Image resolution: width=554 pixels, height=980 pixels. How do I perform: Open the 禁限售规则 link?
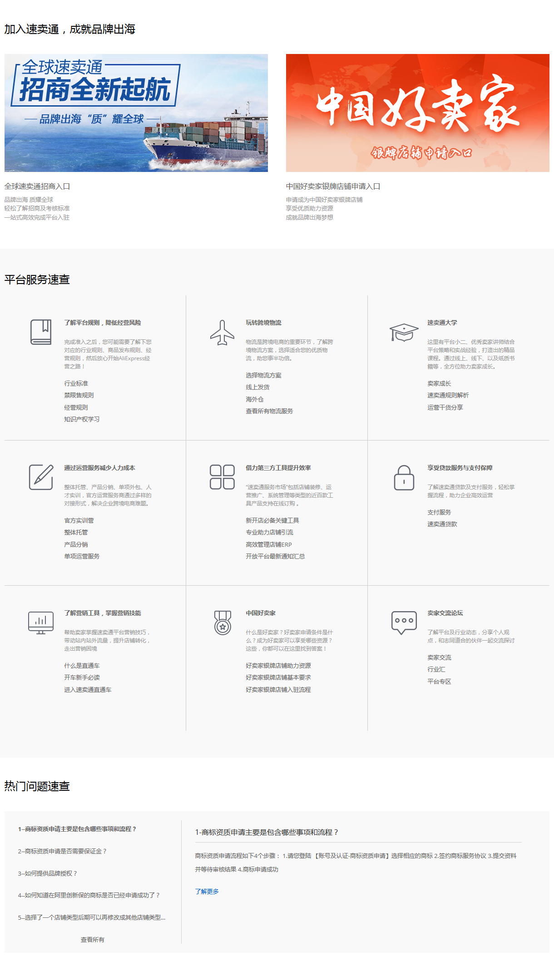79,395
